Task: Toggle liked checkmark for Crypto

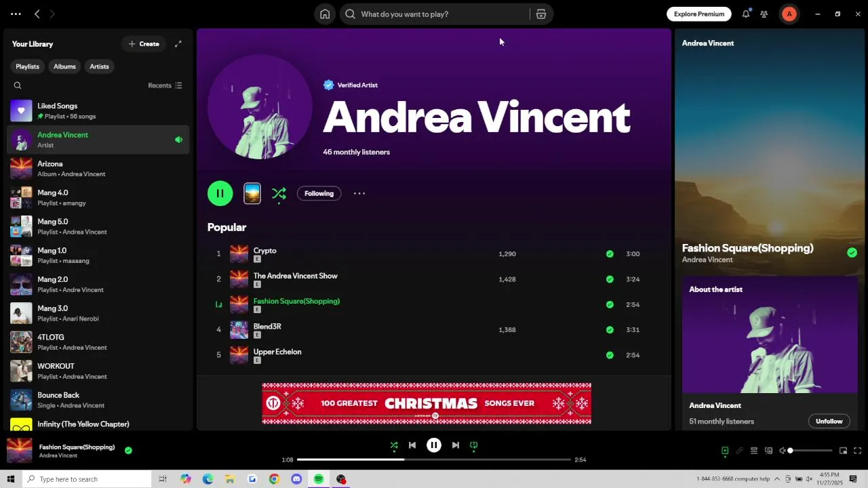Action: pyautogui.click(x=610, y=254)
